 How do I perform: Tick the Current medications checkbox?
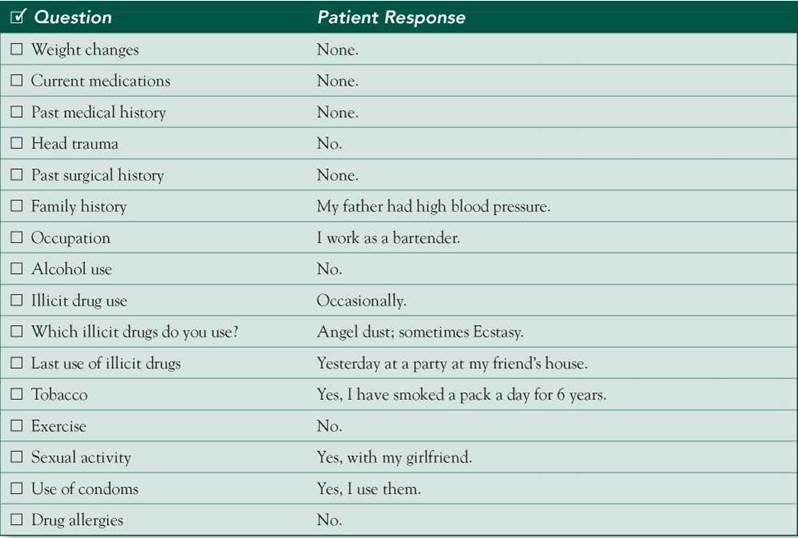[x=16, y=81]
